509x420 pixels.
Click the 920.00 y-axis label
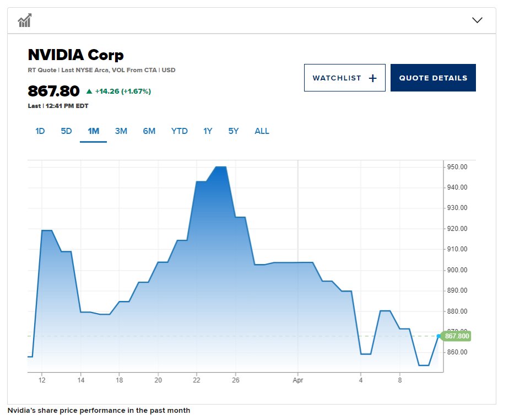coord(457,229)
